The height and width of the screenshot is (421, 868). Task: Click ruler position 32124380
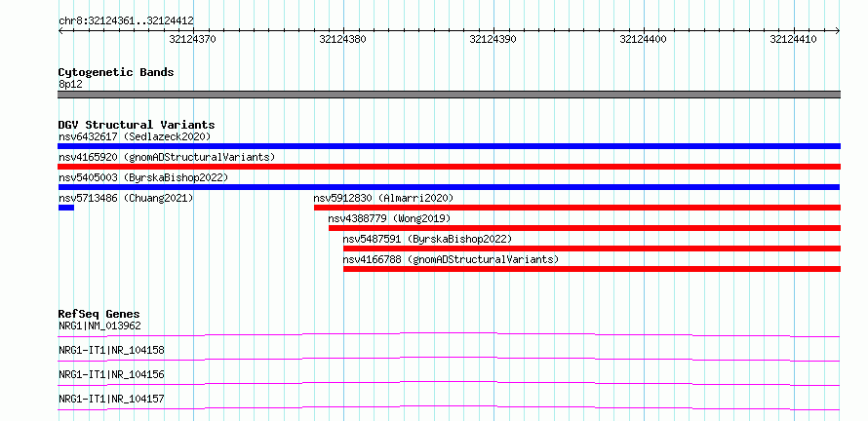tap(342, 39)
